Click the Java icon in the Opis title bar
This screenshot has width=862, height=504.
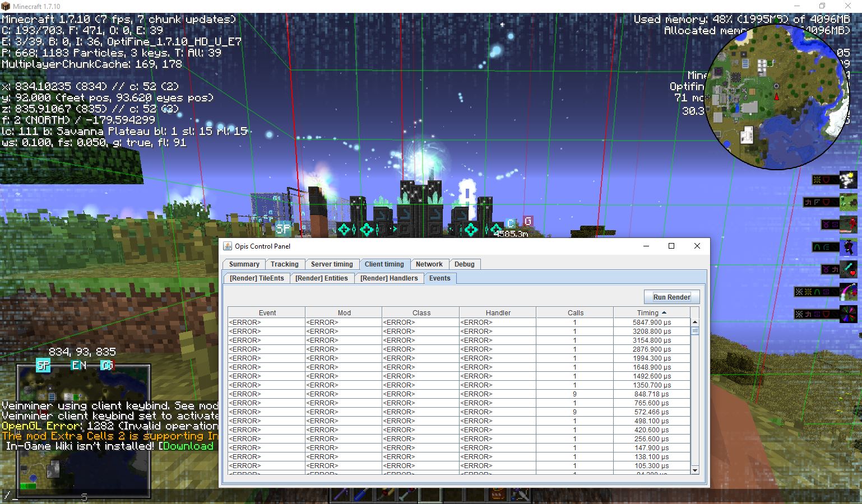click(x=228, y=246)
